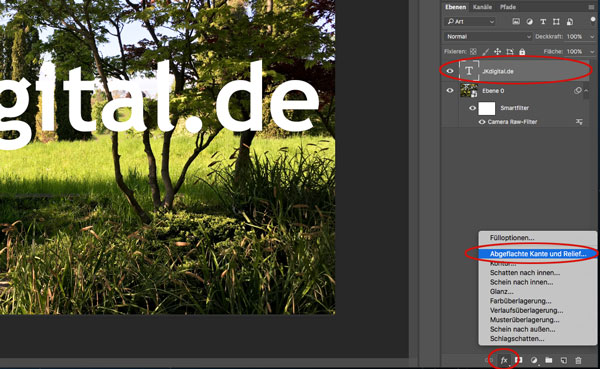Click the canvas image text 'de'
The width and height of the screenshot is (600, 369).
point(268,96)
